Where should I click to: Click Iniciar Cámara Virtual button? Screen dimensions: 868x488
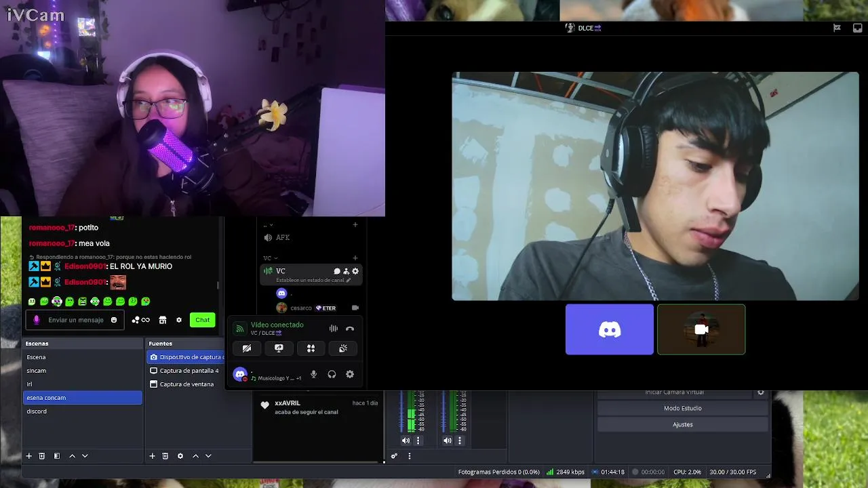coord(674,392)
